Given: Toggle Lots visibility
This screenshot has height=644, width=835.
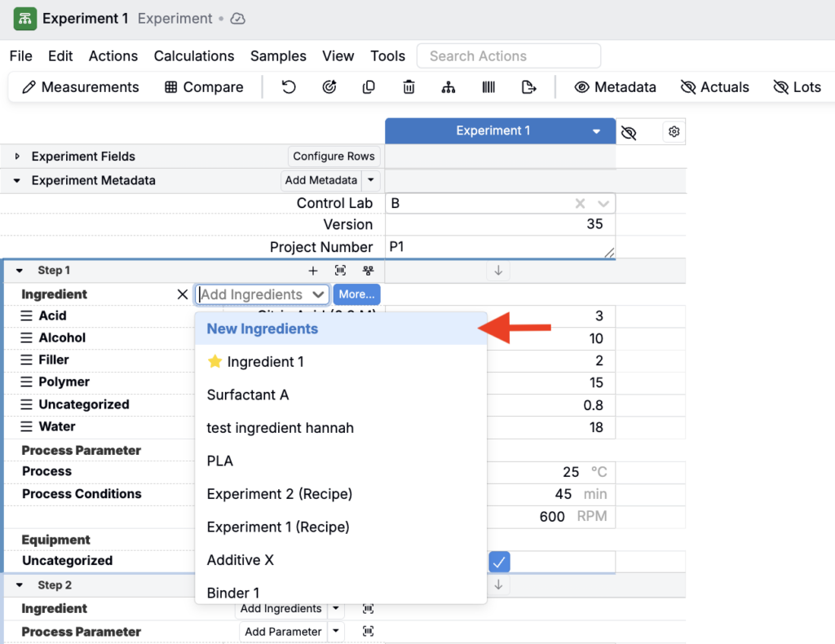Looking at the screenshot, I should click(797, 87).
